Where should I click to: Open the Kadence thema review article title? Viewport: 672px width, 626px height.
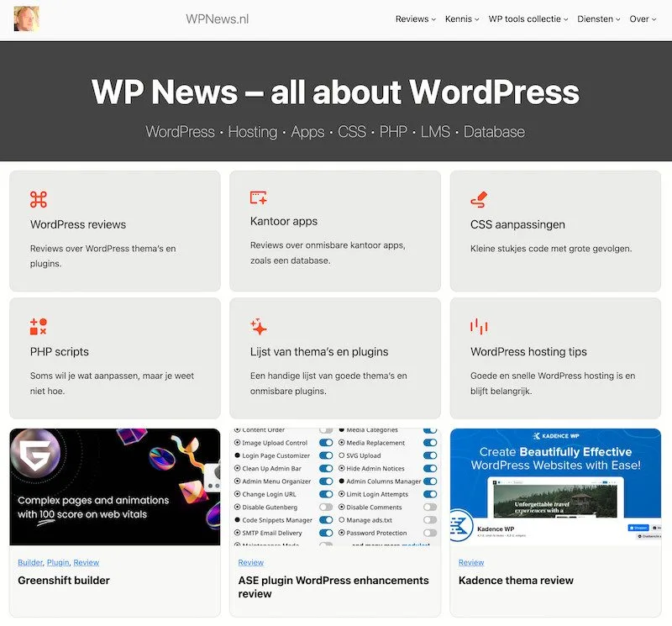tap(516, 580)
